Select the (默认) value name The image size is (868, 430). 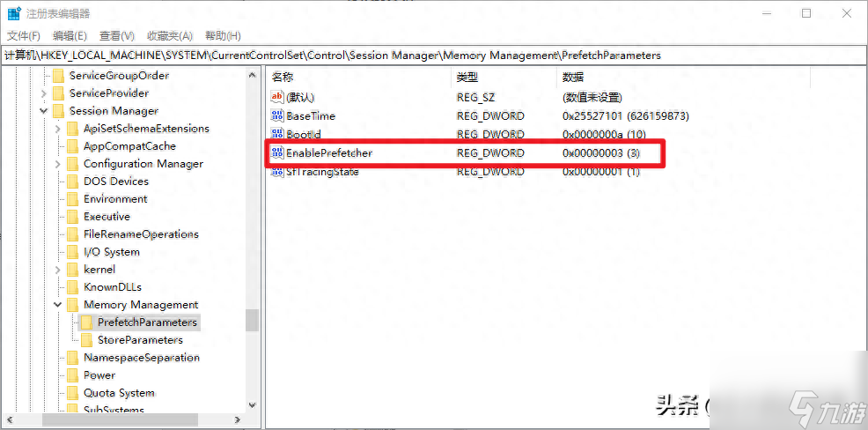tap(300, 98)
